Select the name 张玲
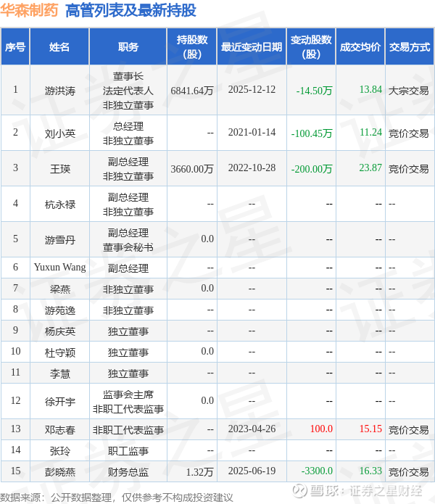The height and width of the screenshot is (504, 435). pyautogui.click(x=59, y=451)
